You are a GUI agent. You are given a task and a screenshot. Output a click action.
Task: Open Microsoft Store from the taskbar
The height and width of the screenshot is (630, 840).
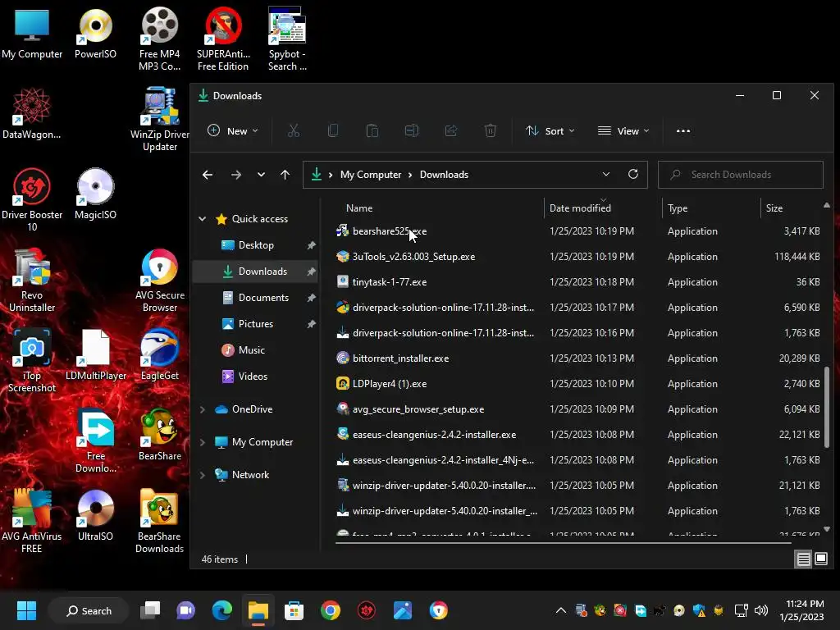[x=294, y=610]
